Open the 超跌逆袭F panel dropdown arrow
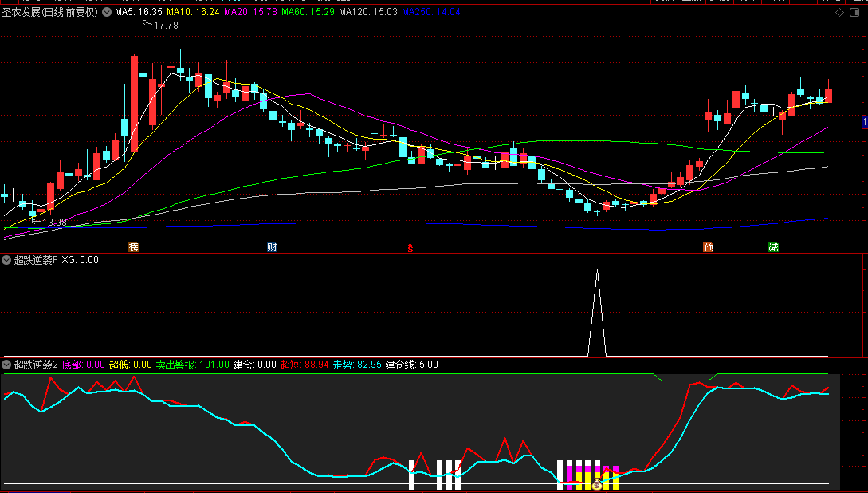 (6, 260)
